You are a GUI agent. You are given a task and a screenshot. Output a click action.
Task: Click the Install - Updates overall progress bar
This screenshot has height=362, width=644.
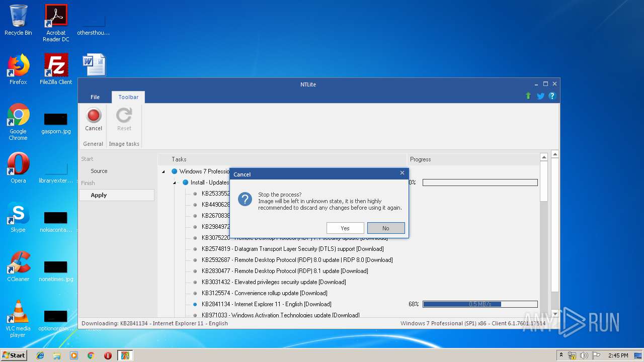point(480,183)
